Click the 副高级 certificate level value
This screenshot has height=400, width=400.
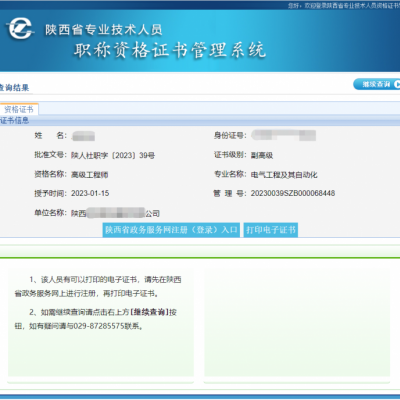click(x=262, y=155)
